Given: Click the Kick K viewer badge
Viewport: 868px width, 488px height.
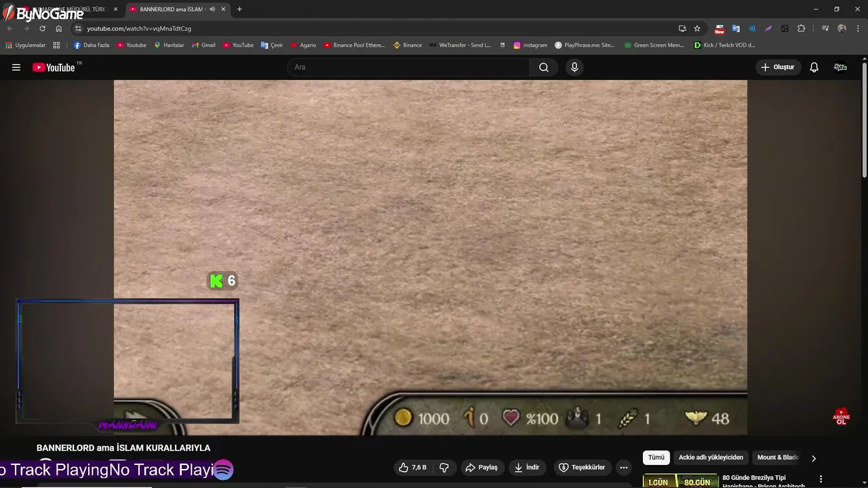Looking at the screenshot, I should click(222, 281).
